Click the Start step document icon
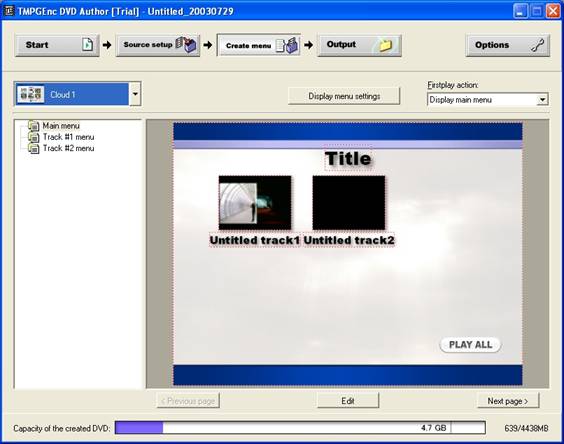The image size is (564, 444). pyautogui.click(x=87, y=45)
